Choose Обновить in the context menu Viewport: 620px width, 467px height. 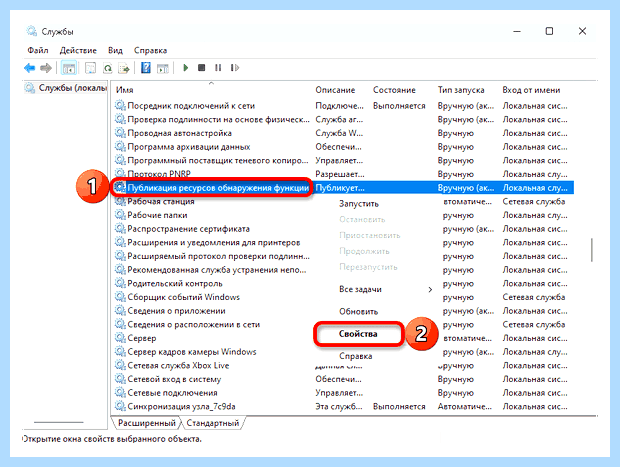[x=358, y=312]
